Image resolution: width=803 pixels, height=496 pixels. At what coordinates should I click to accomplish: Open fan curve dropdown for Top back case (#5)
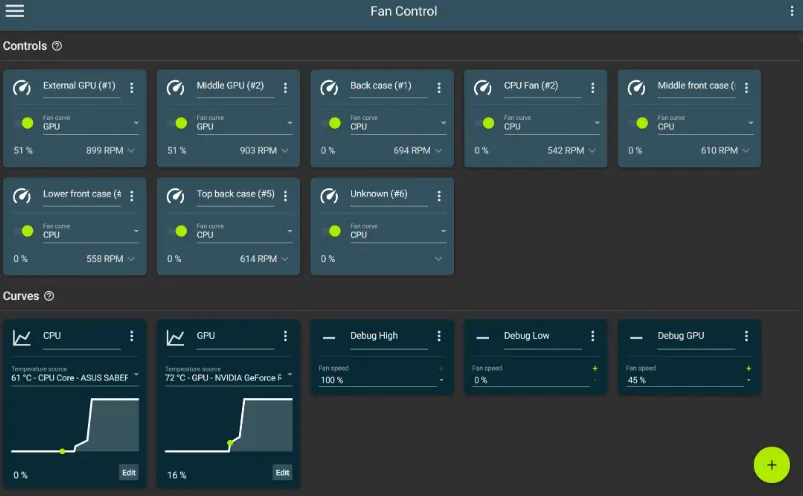pos(244,231)
